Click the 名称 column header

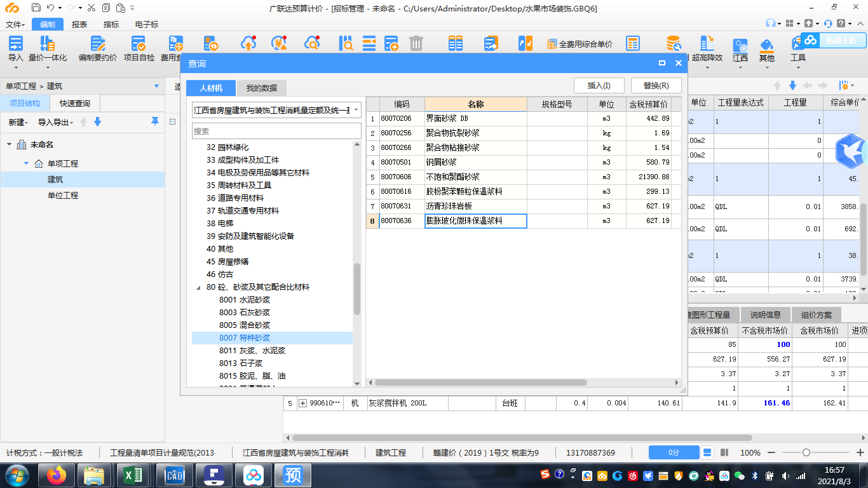coord(476,104)
